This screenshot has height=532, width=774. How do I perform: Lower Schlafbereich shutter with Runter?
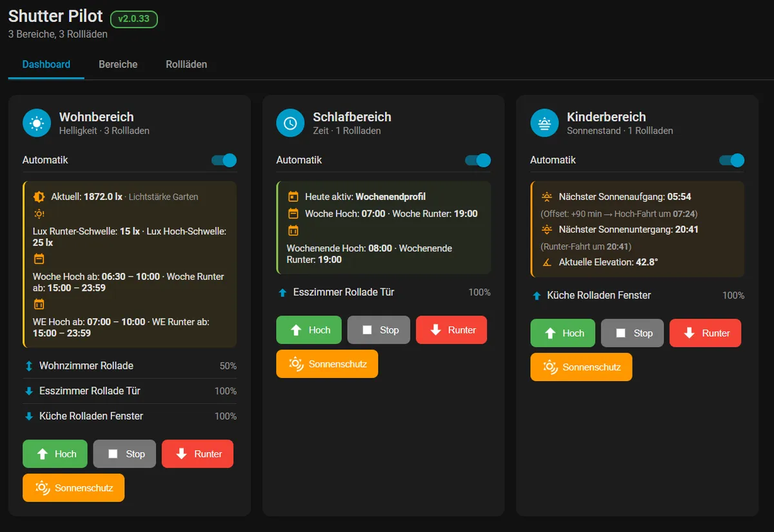451,330
